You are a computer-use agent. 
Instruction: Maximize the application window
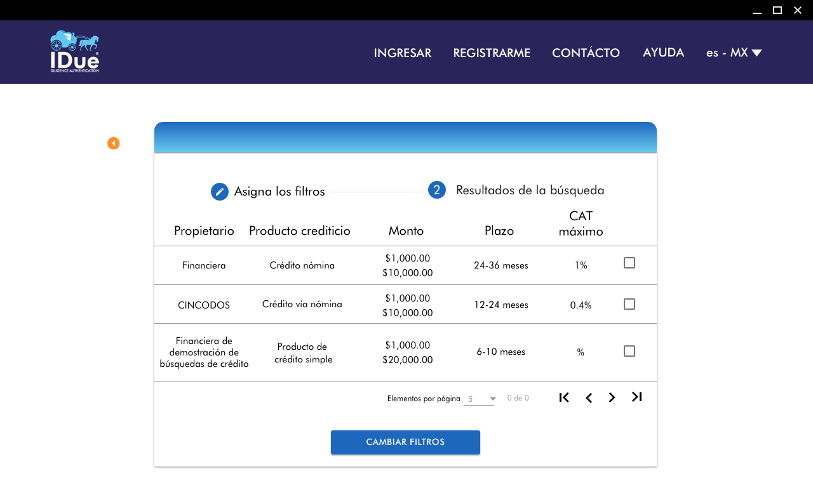pyautogui.click(x=777, y=10)
